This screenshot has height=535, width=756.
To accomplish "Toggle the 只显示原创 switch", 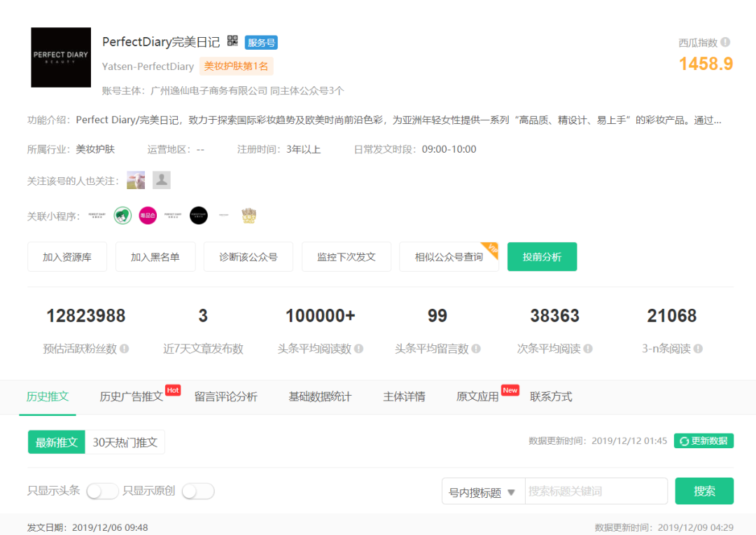I will pyautogui.click(x=198, y=491).
